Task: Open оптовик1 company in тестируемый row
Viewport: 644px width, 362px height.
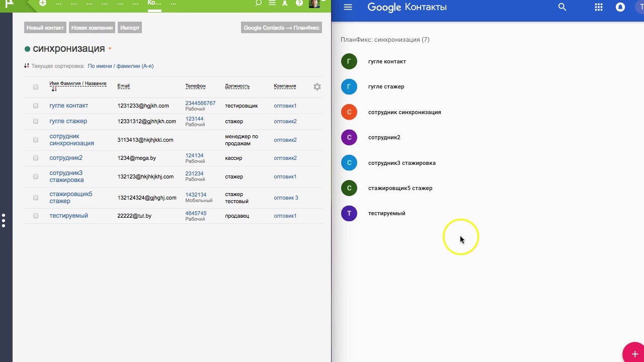Action: [285, 216]
